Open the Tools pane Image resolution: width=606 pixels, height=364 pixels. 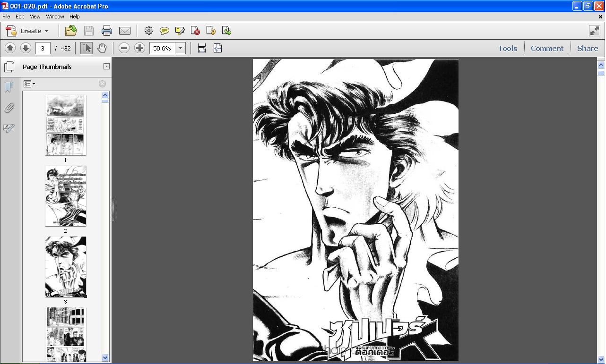(508, 48)
